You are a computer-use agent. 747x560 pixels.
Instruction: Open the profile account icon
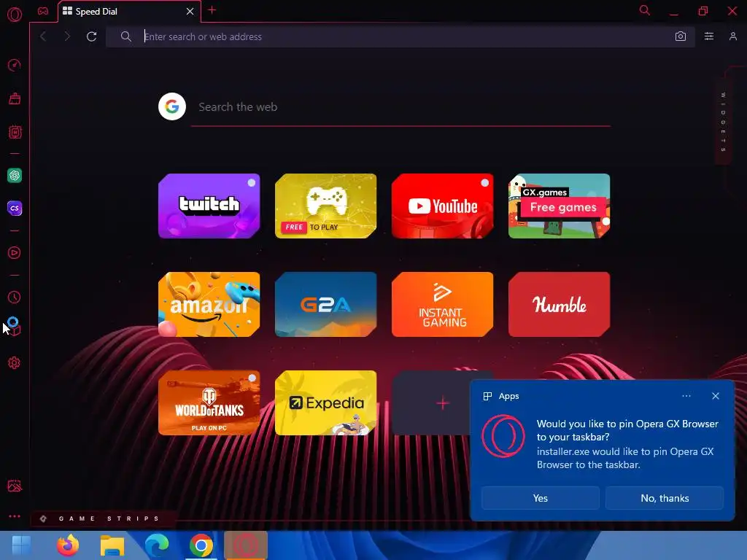click(732, 36)
